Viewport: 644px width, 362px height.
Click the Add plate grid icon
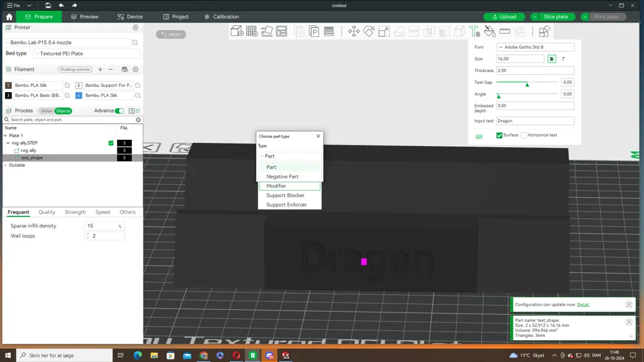[x=252, y=31]
